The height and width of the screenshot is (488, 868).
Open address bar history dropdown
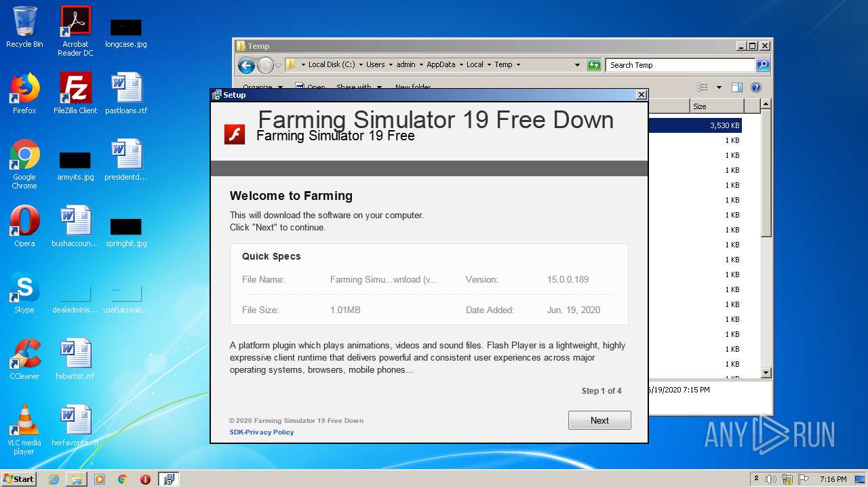pos(577,65)
